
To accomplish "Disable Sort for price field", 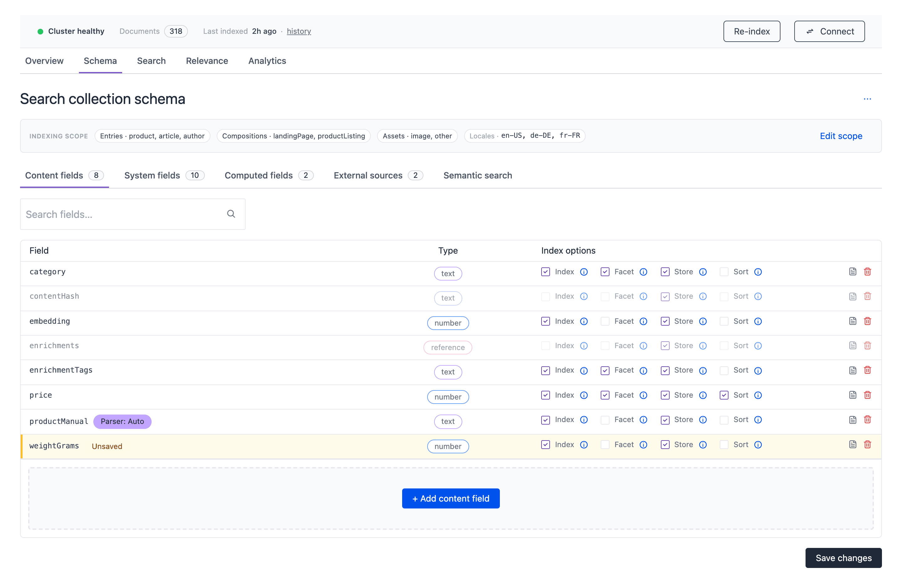I will point(724,395).
